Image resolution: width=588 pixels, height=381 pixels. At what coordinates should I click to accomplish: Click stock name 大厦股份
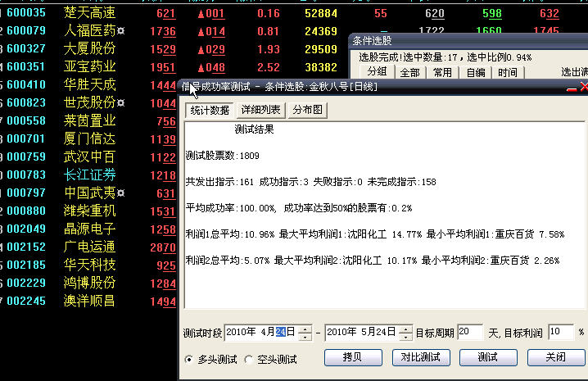pyautogui.click(x=89, y=48)
